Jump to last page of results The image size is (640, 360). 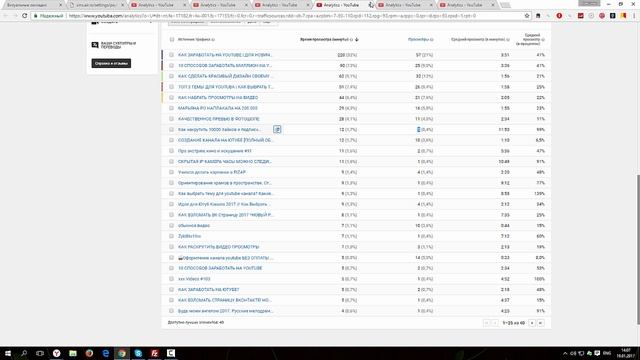[540, 323]
